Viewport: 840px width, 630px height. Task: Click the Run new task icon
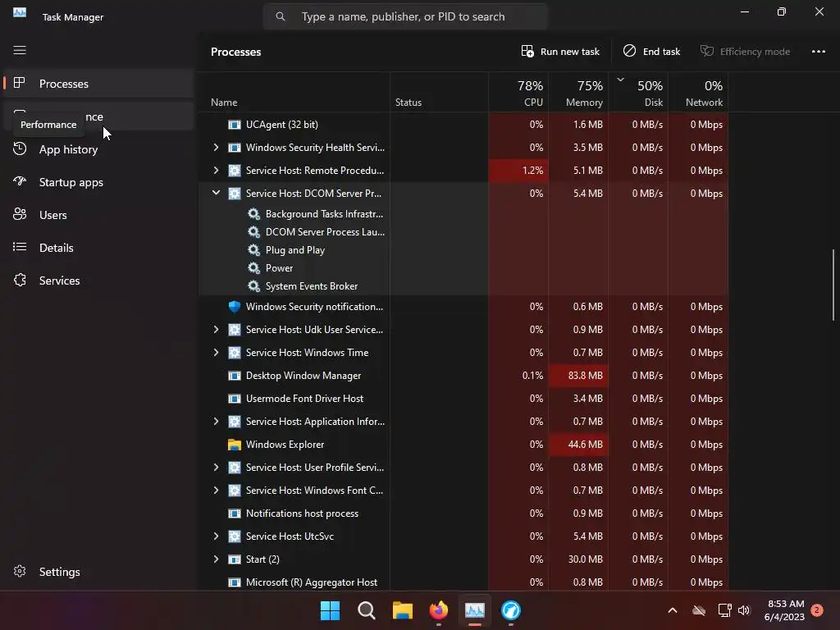click(x=527, y=51)
